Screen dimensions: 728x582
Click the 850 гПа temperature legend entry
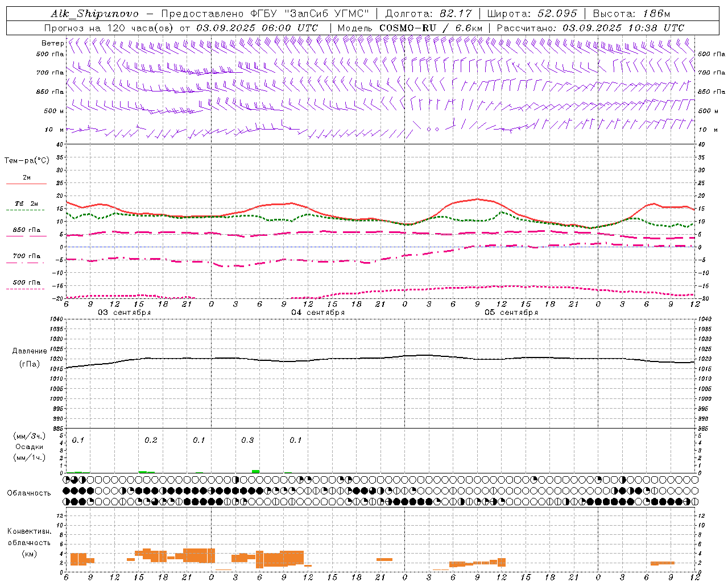27,230
